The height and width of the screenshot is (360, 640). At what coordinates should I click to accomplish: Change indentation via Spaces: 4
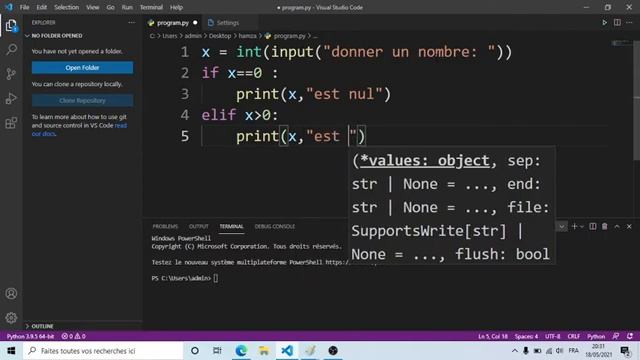click(x=526, y=336)
